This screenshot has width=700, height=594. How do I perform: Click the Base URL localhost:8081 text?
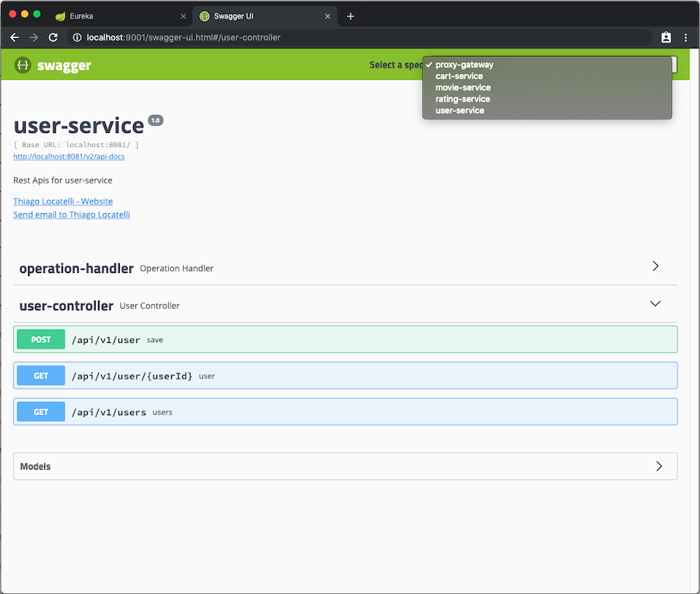[76, 145]
